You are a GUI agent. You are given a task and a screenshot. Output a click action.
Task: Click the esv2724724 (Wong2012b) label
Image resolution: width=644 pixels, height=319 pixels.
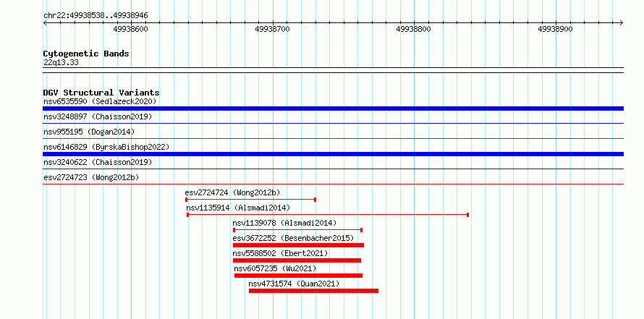click(x=233, y=192)
